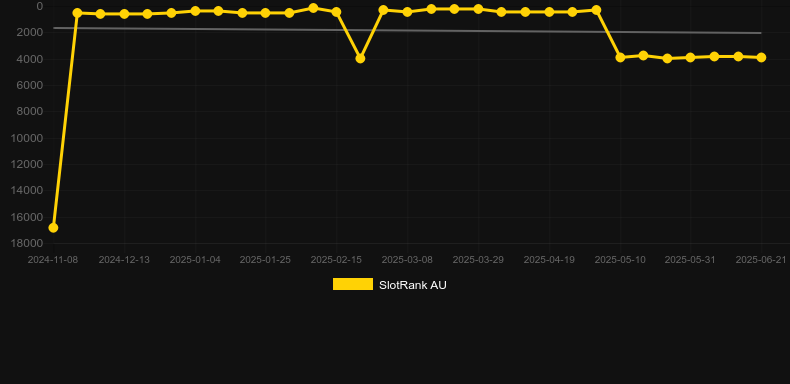
Task: Select the first data point near 16000
Action: [x=53, y=228]
